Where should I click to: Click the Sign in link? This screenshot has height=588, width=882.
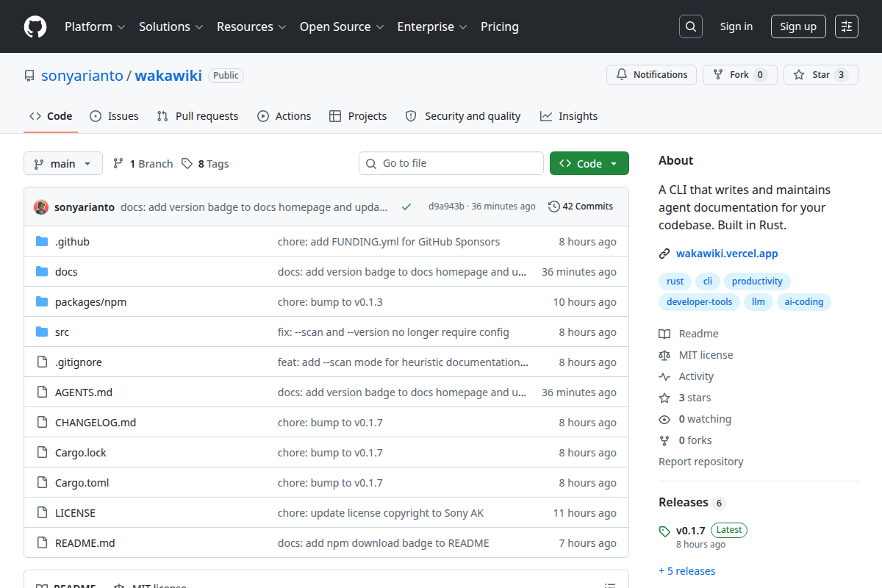[736, 26]
